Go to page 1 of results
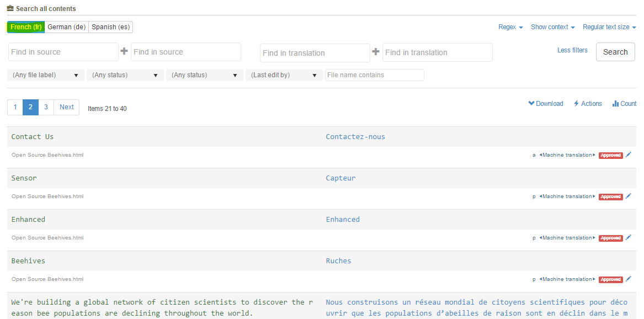 pos(15,107)
